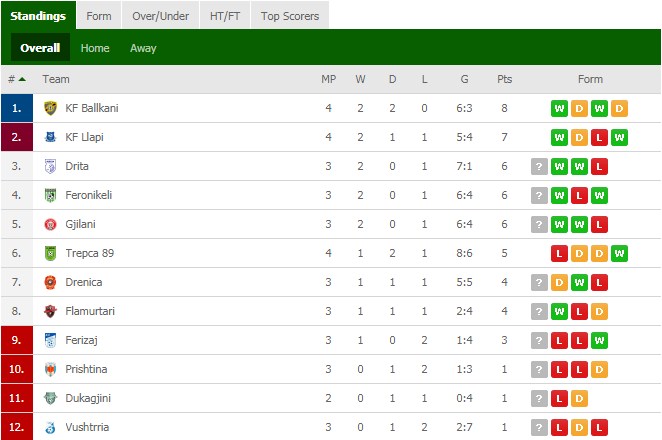Sort standings by the Pts column header
The width and height of the screenshot is (662, 440).
coord(505,79)
